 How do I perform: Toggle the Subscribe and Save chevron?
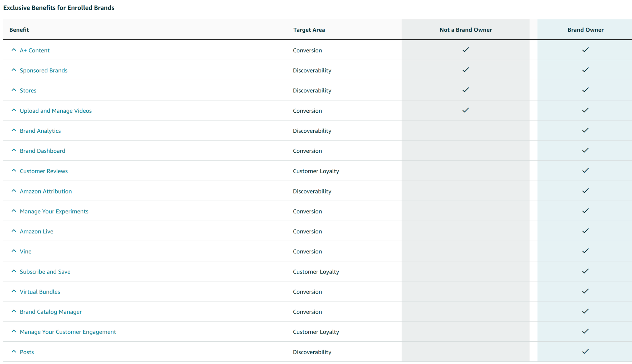point(14,271)
